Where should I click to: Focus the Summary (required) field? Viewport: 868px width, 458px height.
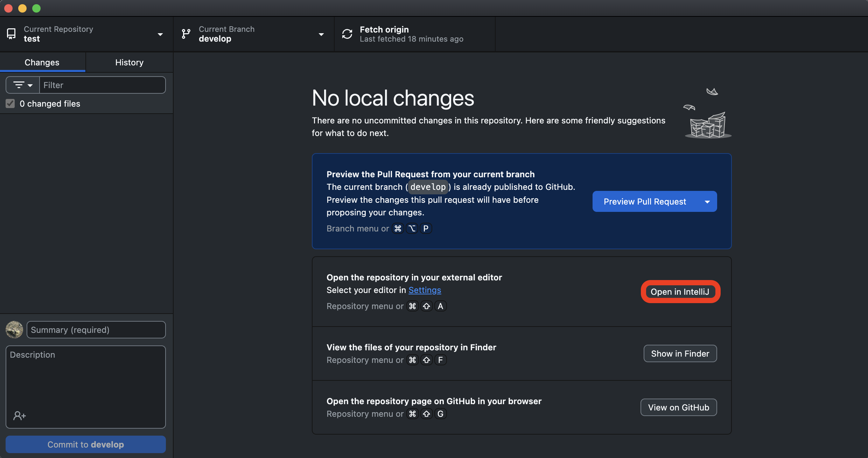tap(96, 330)
